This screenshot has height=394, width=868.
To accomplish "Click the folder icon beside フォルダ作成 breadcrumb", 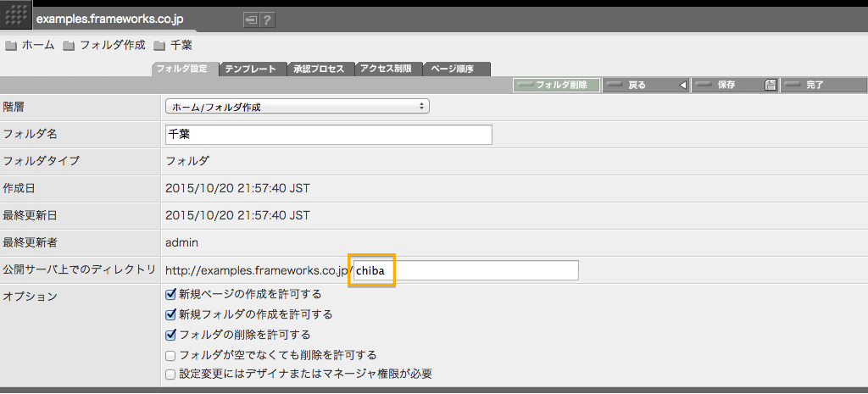I will tap(69, 46).
